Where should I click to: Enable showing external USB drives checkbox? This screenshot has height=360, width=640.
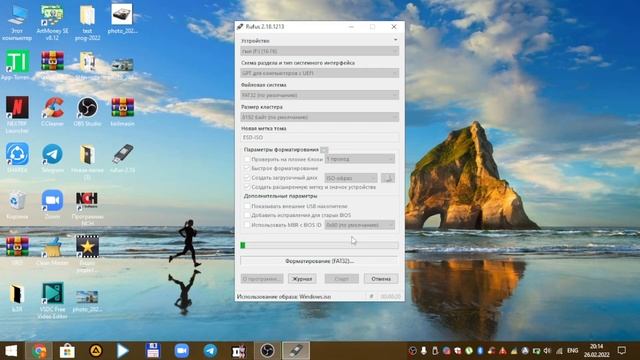[x=247, y=206]
